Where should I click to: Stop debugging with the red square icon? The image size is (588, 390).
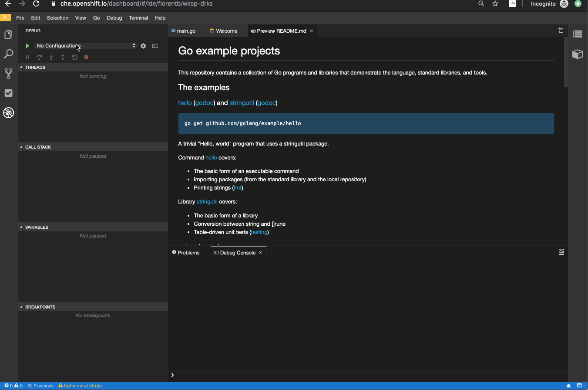pyautogui.click(x=86, y=57)
